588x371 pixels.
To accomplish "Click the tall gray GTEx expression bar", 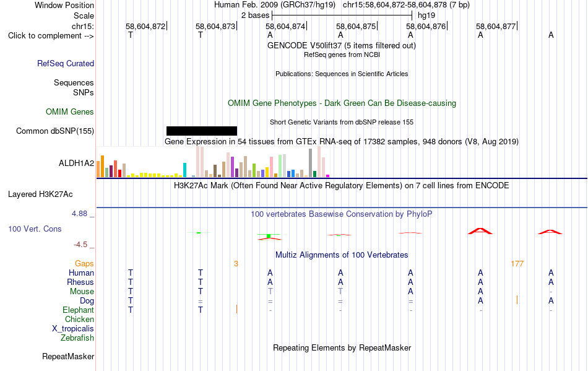I will [x=311, y=163].
